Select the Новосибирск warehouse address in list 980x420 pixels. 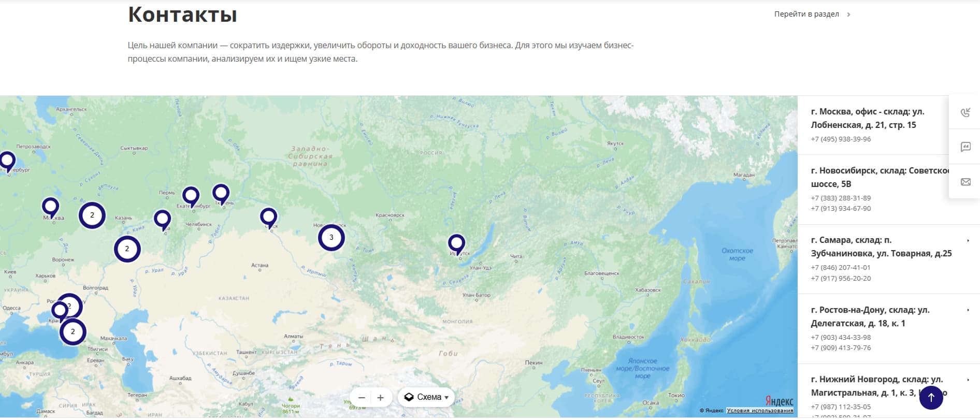[875, 177]
